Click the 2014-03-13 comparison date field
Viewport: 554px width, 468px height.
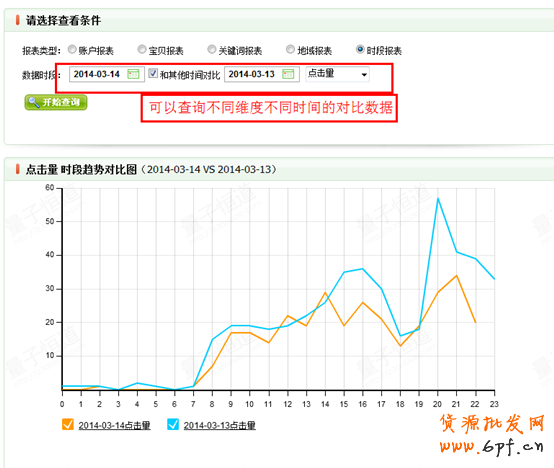coord(262,74)
